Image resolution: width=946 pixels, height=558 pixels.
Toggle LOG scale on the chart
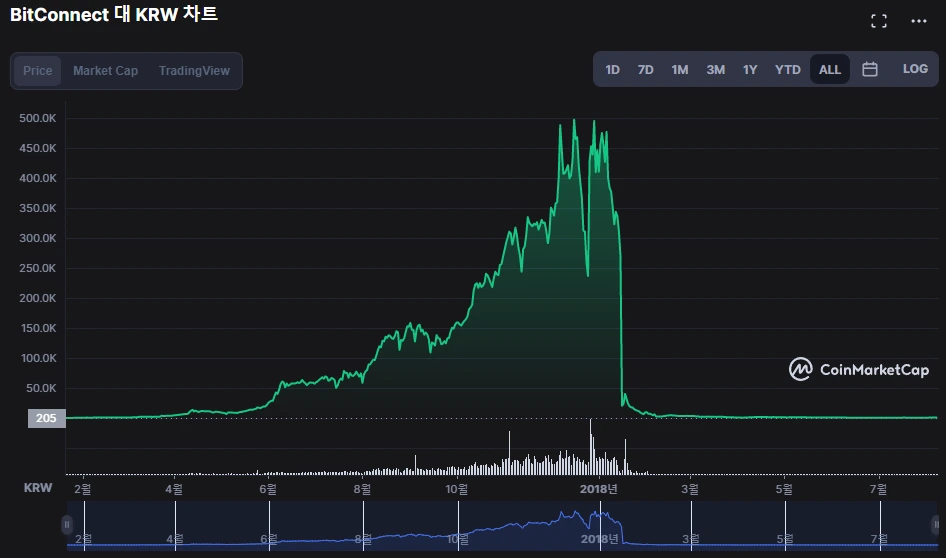(x=915, y=69)
